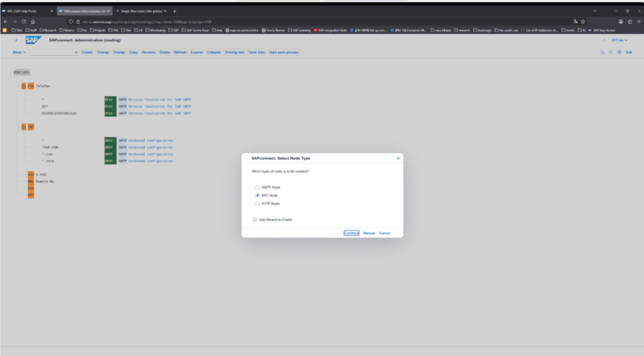Click the orange PAG tag
Screen dimensions: 644x356
(31, 188)
